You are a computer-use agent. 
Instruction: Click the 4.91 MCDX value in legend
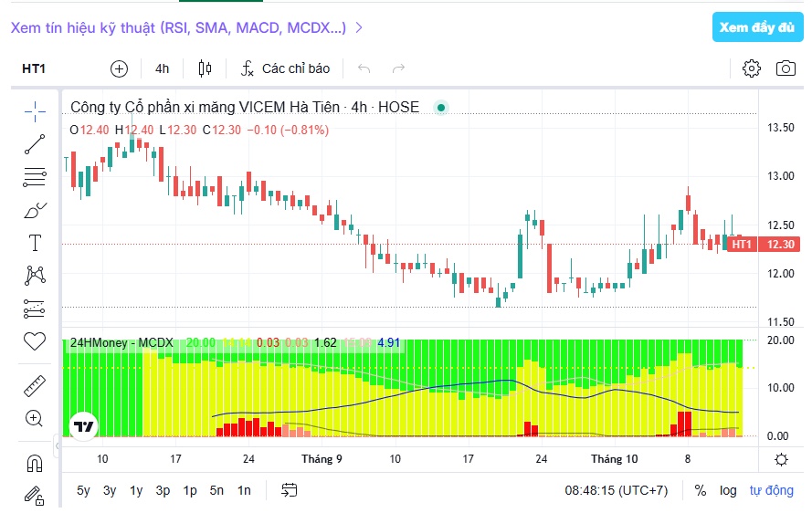tap(388, 342)
